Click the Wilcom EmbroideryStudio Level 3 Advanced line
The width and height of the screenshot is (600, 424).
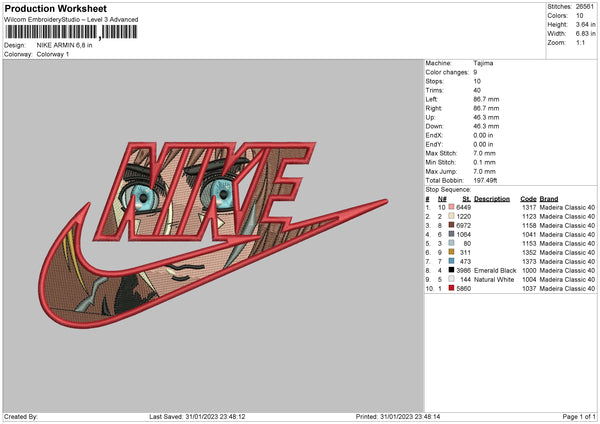[71, 20]
